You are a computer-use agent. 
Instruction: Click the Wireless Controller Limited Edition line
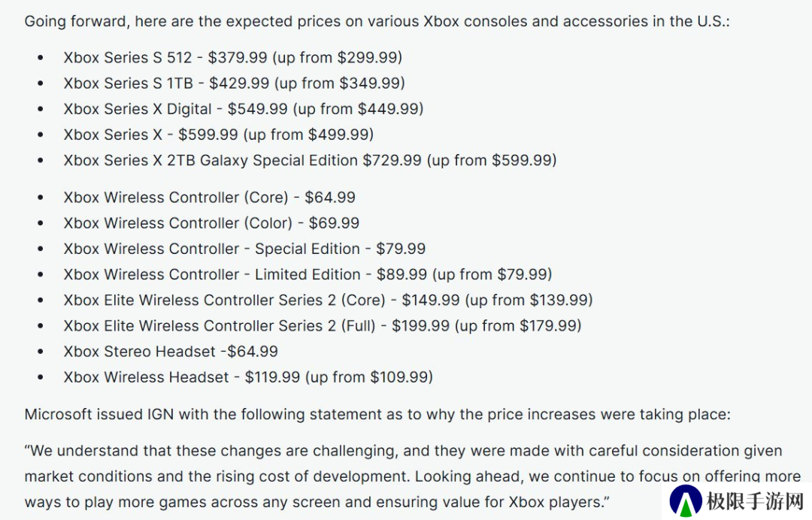(x=308, y=274)
